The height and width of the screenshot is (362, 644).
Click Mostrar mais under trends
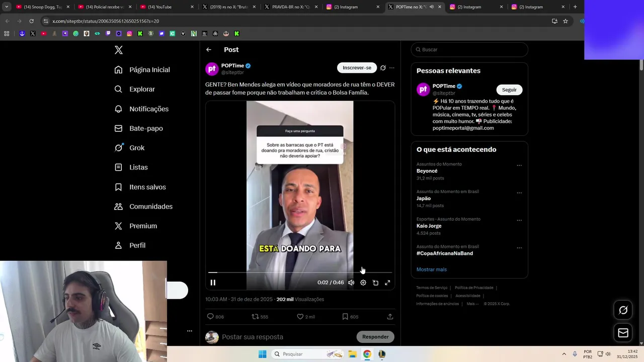(431, 269)
